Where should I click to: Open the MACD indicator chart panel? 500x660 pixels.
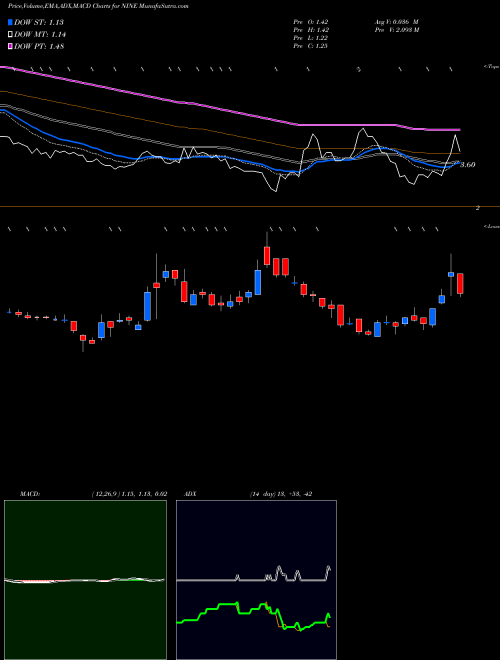click(x=85, y=580)
